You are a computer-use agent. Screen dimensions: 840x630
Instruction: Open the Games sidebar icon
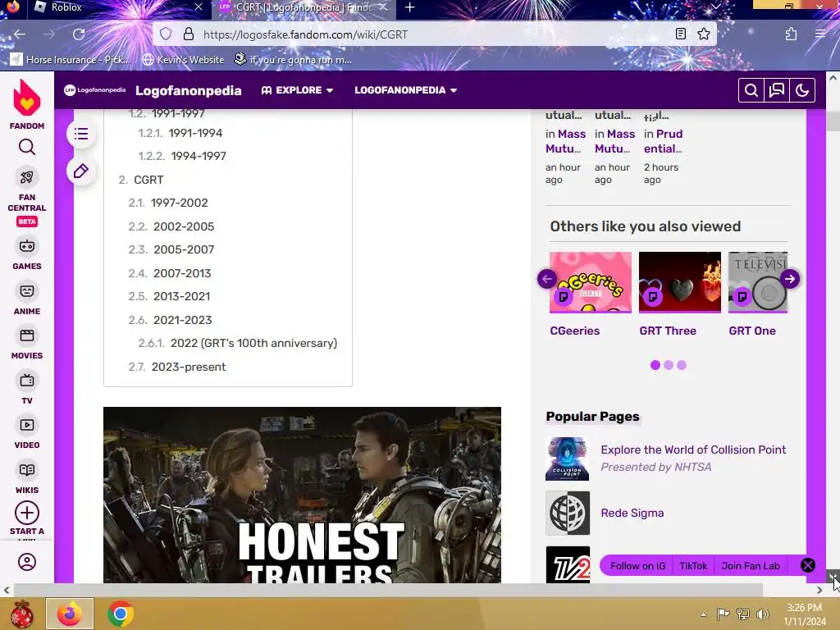click(x=27, y=246)
